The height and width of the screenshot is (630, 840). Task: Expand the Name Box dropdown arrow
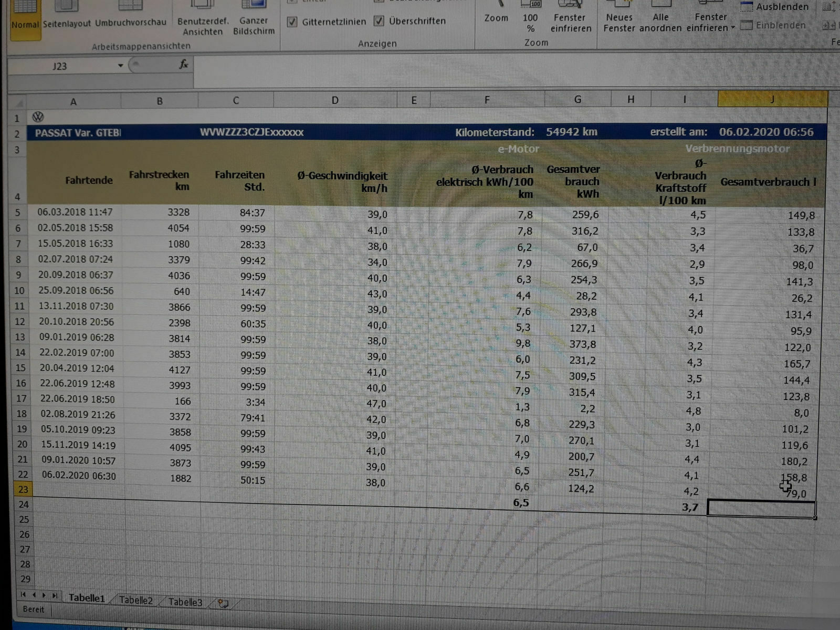pos(120,66)
